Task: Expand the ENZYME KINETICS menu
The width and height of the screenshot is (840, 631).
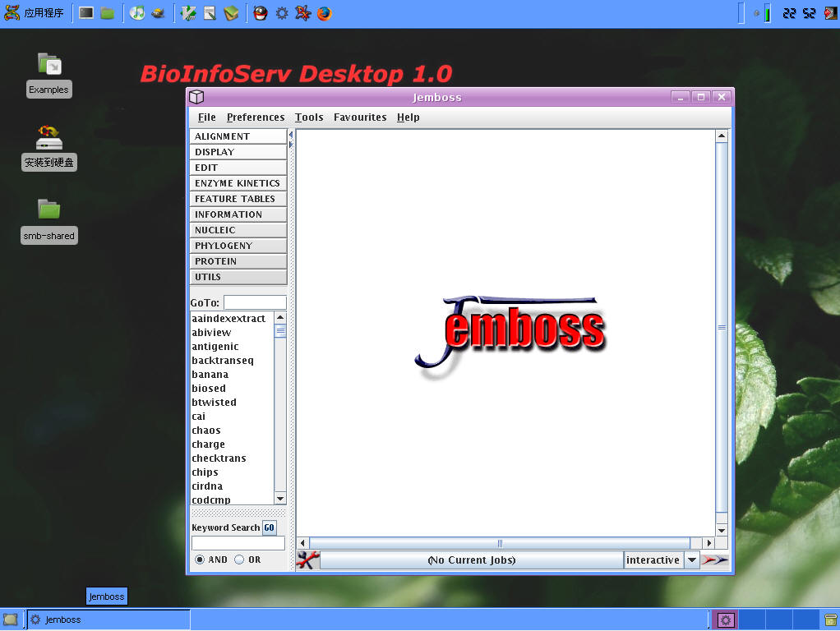Action: pyautogui.click(x=238, y=182)
